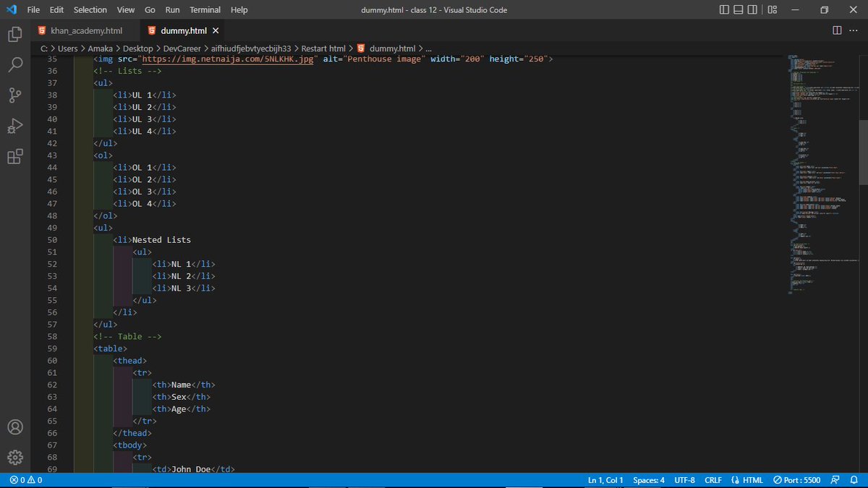Open the Accounts menu icon
The image size is (868, 488).
pos(15,427)
